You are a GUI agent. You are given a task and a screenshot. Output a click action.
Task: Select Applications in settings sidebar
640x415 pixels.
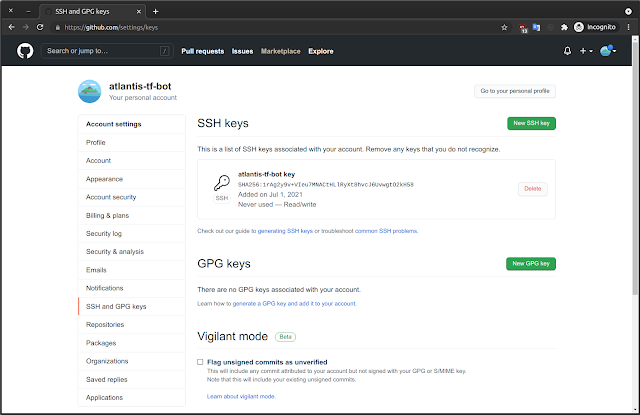(131, 397)
